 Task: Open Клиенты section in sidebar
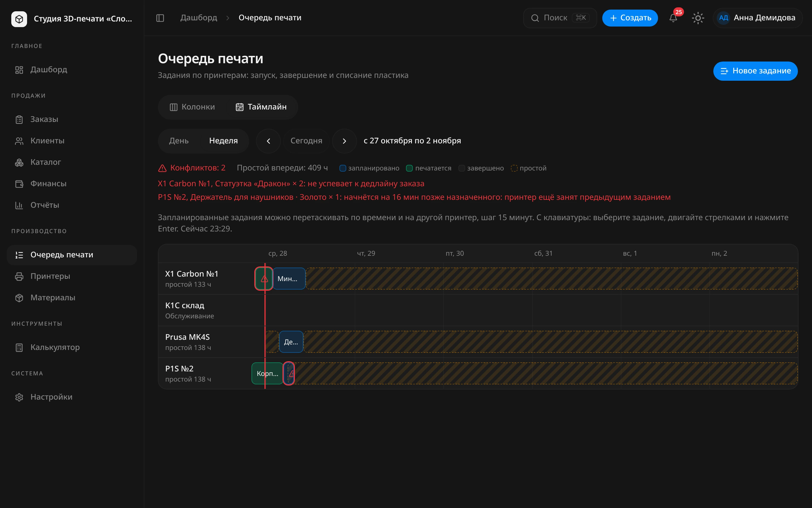(72, 141)
